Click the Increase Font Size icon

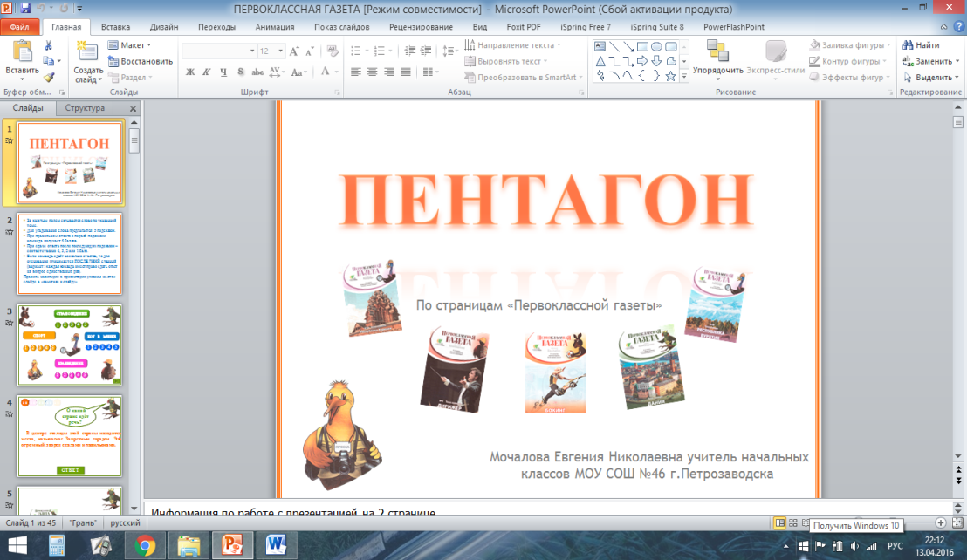point(294,51)
